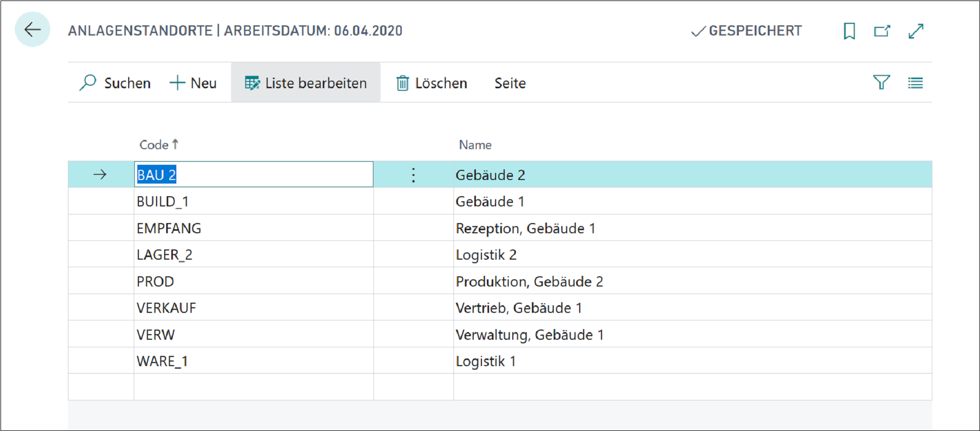The image size is (980, 431).
Task: Select the LAGER_2 code cell
Action: pyautogui.click(x=254, y=255)
